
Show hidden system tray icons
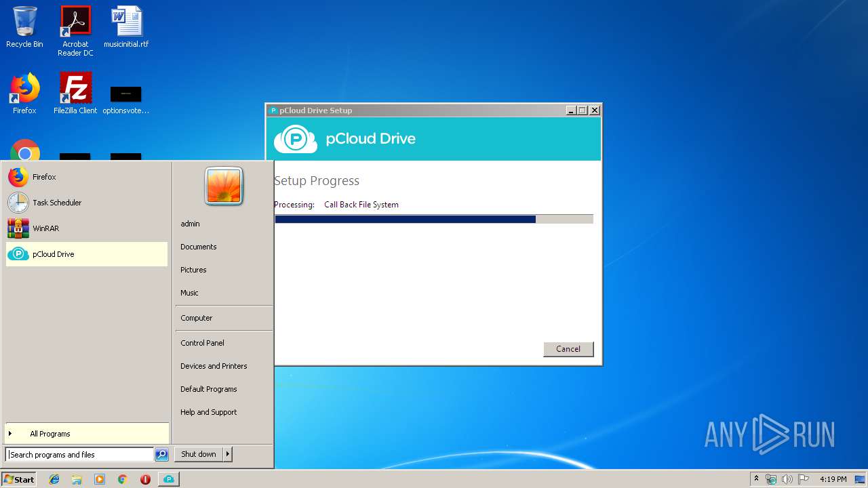pyautogui.click(x=756, y=479)
